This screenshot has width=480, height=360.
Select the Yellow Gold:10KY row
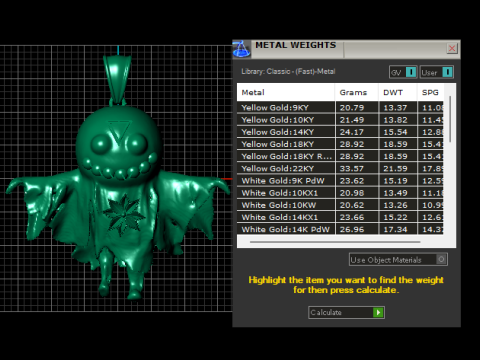340,120
